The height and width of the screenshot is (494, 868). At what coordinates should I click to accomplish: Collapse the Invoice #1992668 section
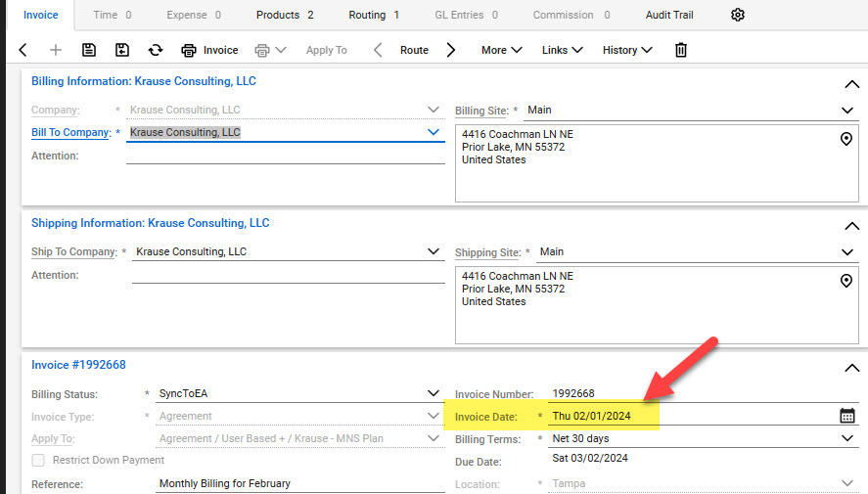click(x=852, y=368)
